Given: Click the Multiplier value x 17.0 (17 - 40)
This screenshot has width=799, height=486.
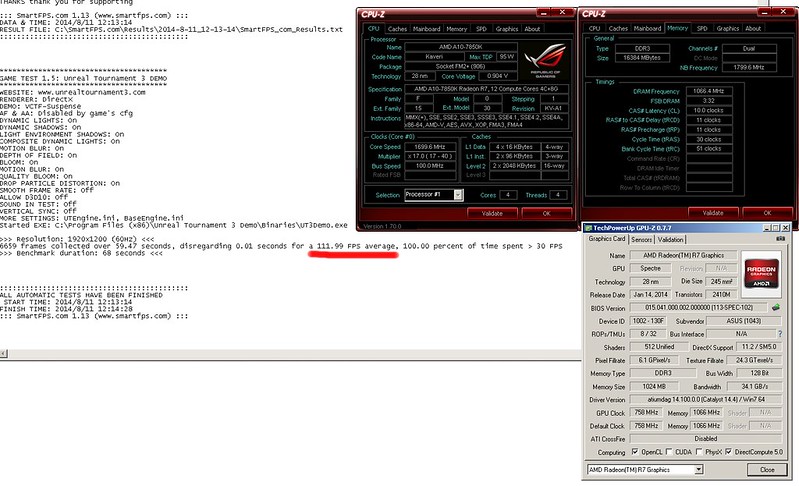Looking at the screenshot, I should click(x=430, y=156).
